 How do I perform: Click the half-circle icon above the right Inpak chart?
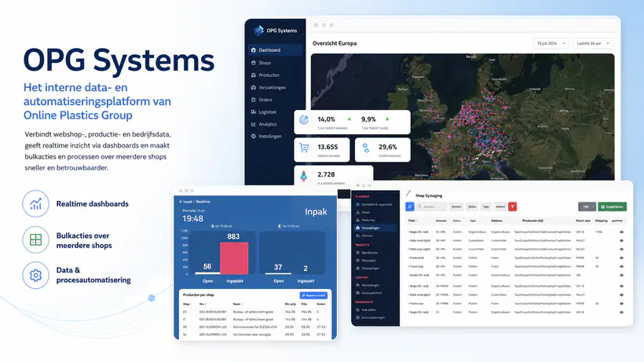(280, 226)
